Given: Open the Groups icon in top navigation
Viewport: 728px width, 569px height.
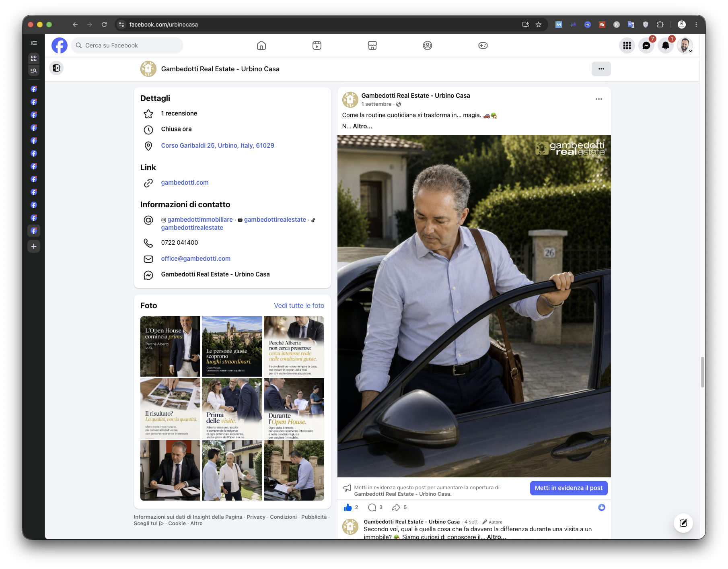Looking at the screenshot, I should pos(428,45).
